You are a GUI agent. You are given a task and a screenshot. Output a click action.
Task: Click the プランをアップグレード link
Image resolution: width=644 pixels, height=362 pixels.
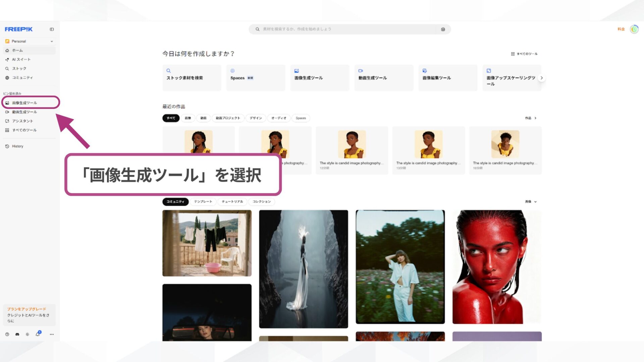[x=26, y=309]
